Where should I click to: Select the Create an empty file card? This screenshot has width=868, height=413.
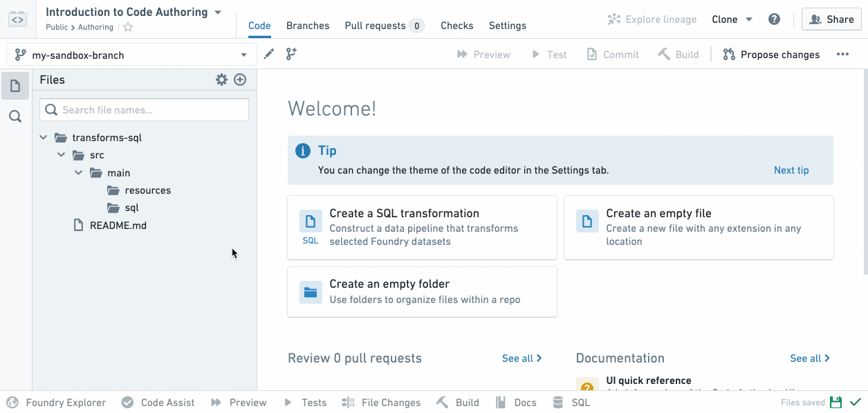[x=699, y=228]
